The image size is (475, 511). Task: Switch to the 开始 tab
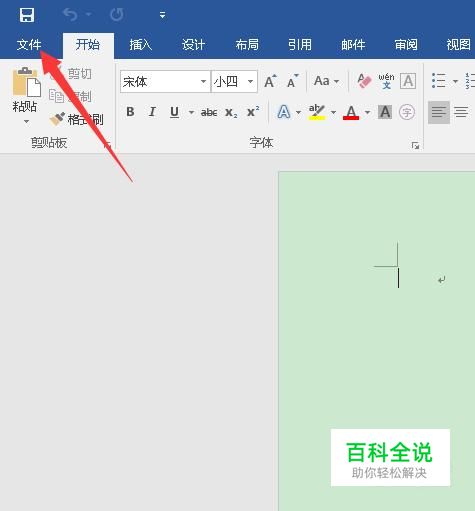(x=88, y=45)
